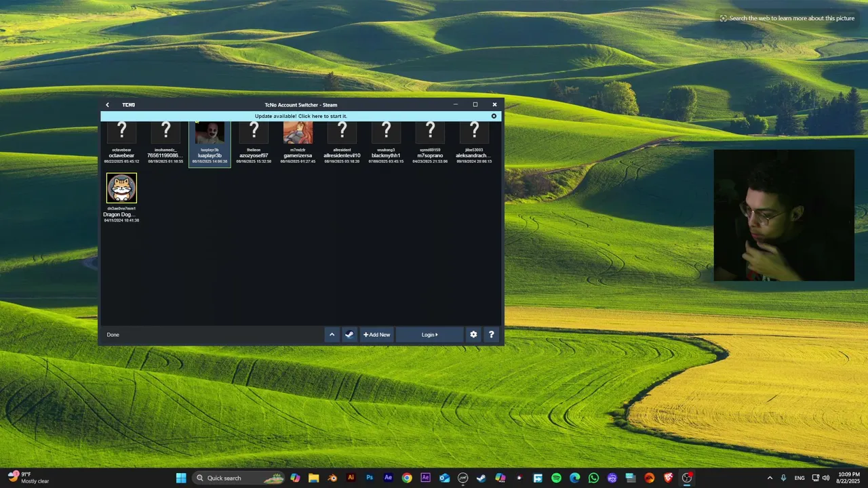
Task: Open the Windows Start menu
Action: click(181, 478)
